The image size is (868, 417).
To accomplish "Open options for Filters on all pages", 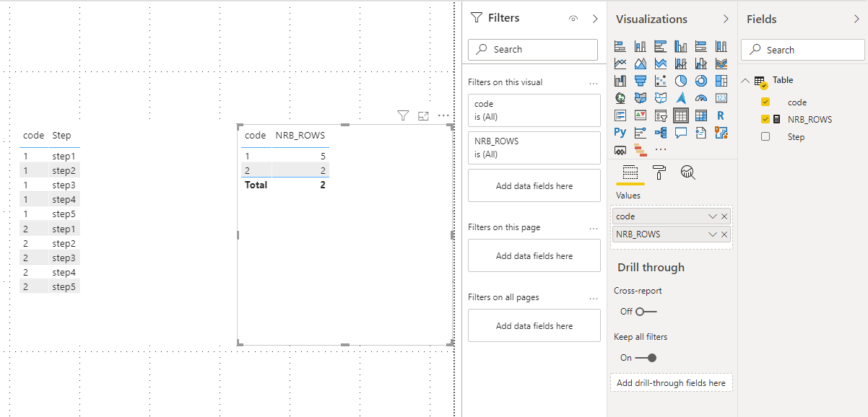I will pyautogui.click(x=594, y=297).
